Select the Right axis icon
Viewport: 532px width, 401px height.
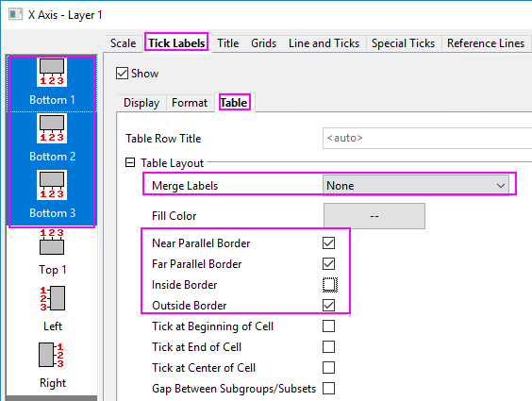(51, 355)
